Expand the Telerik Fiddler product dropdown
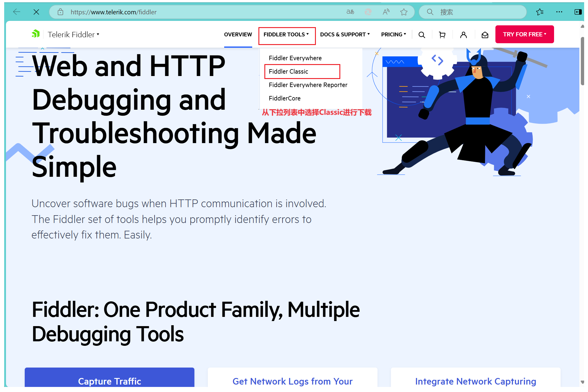 click(x=74, y=35)
